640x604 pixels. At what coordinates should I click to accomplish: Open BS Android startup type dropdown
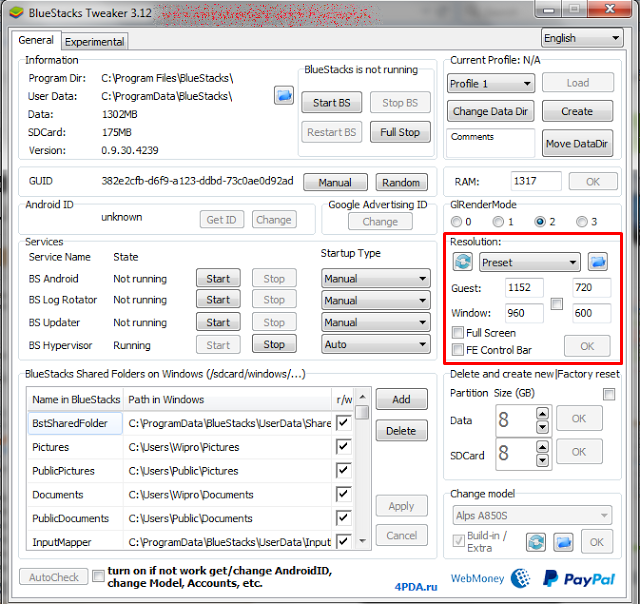coord(376,279)
